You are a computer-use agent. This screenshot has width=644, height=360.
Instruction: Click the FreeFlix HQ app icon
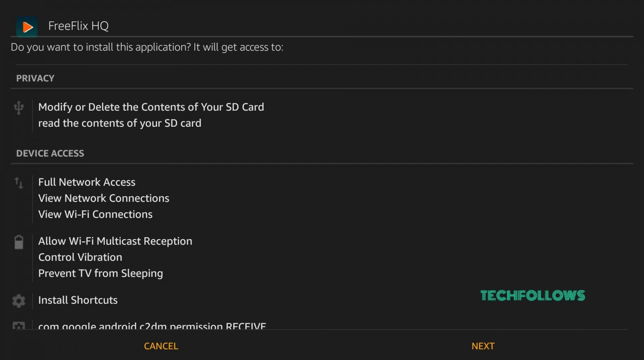pyautogui.click(x=27, y=27)
